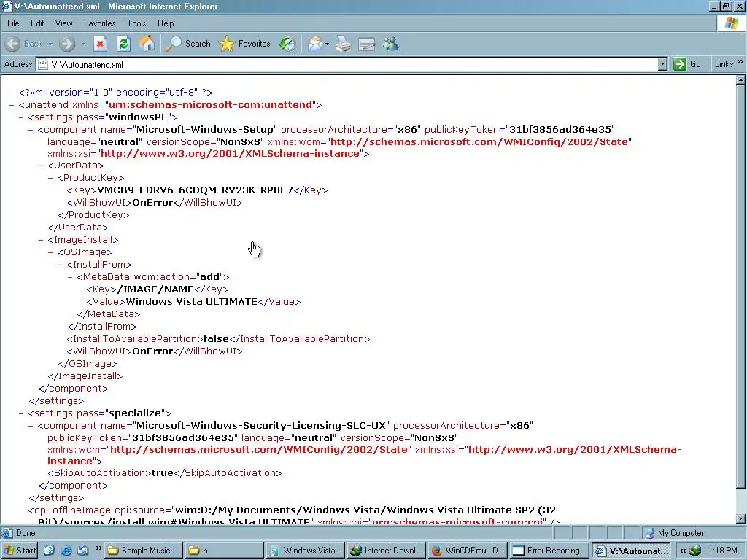Open the File menu

pyautogui.click(x=13, y=23)
